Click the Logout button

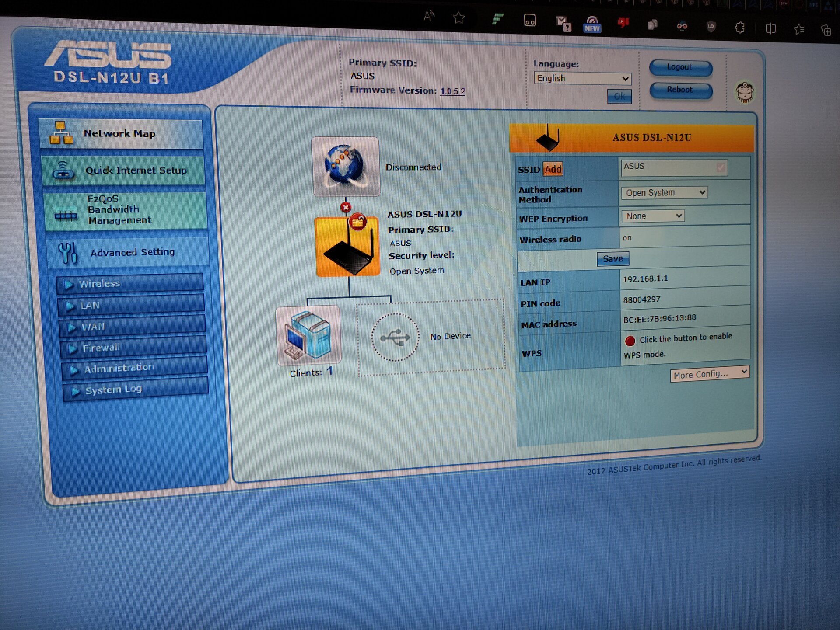pyautogui.click(x=680, y=67)
